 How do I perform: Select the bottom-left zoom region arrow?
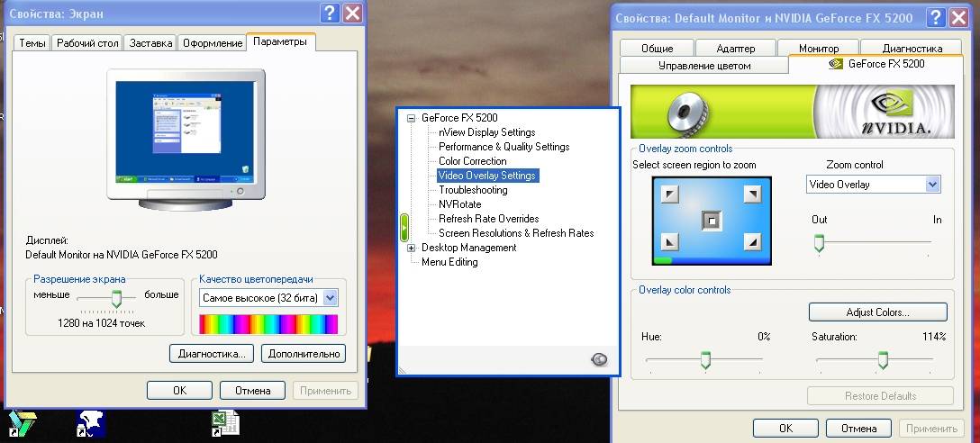(671, 241)
